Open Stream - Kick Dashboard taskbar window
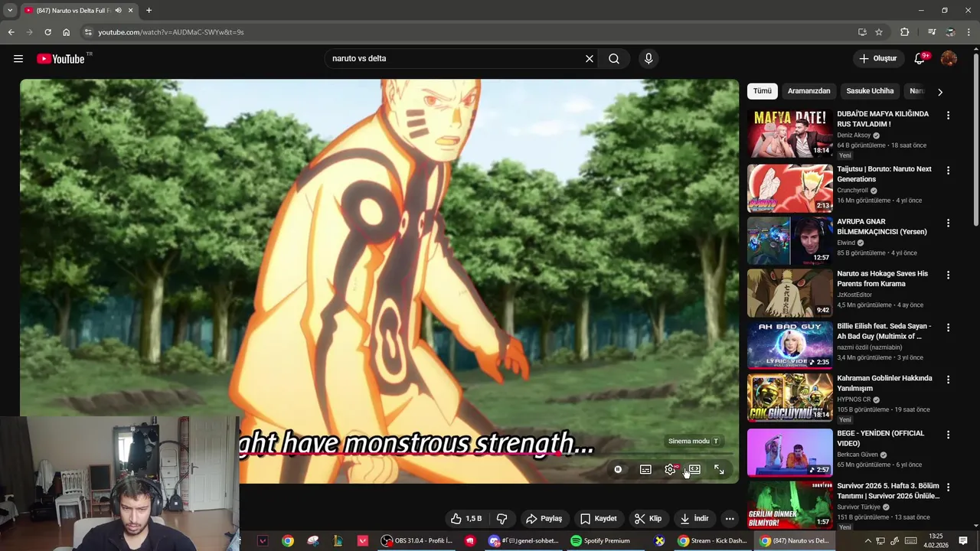The width and height of the screenshot is (980, 551). coord(714,541)
